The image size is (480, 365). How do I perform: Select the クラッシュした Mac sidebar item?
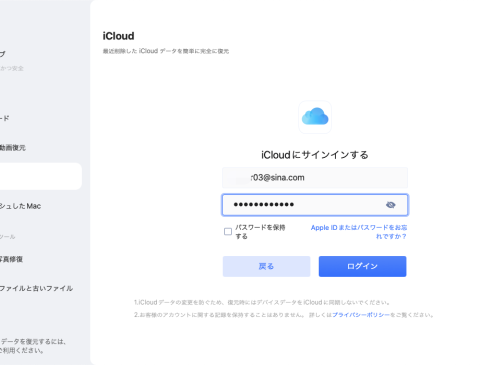pyautogui.click(x=20, y=206)
